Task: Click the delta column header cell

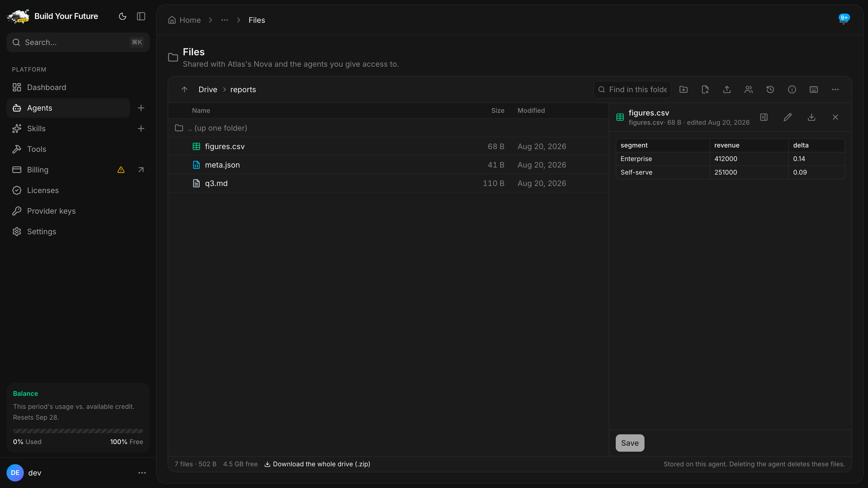Action: coord(816,145)
